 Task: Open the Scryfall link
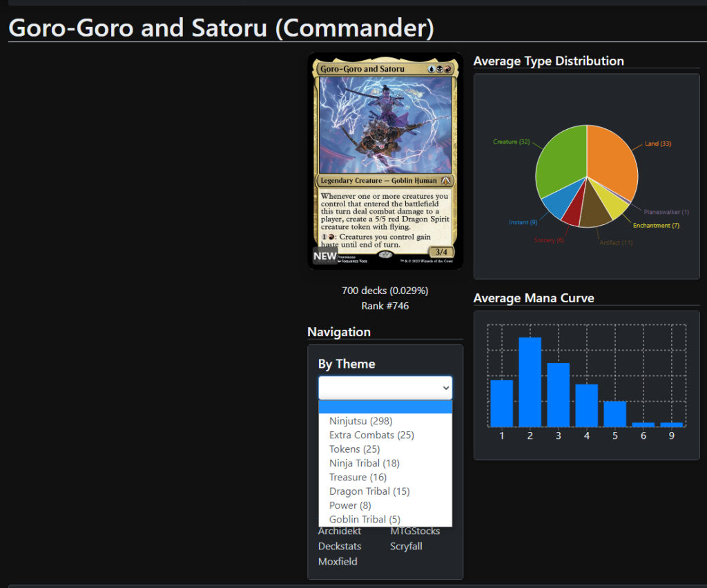406,546
